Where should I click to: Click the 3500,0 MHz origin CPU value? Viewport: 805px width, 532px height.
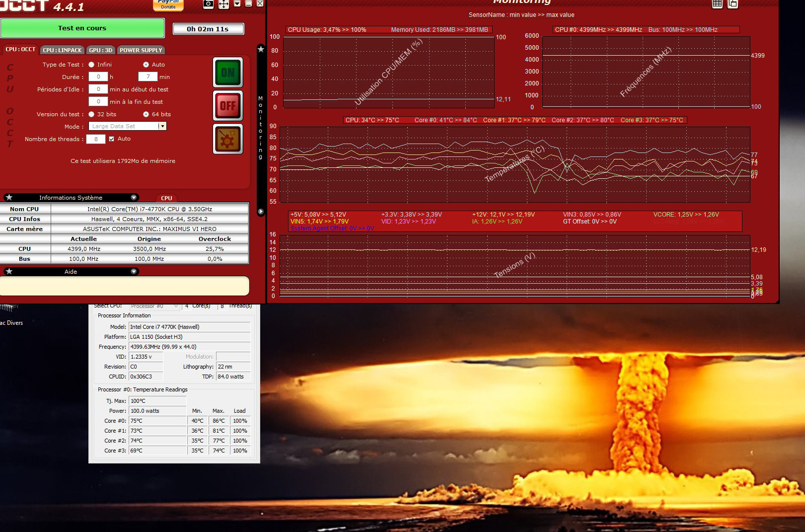point(149,249)
